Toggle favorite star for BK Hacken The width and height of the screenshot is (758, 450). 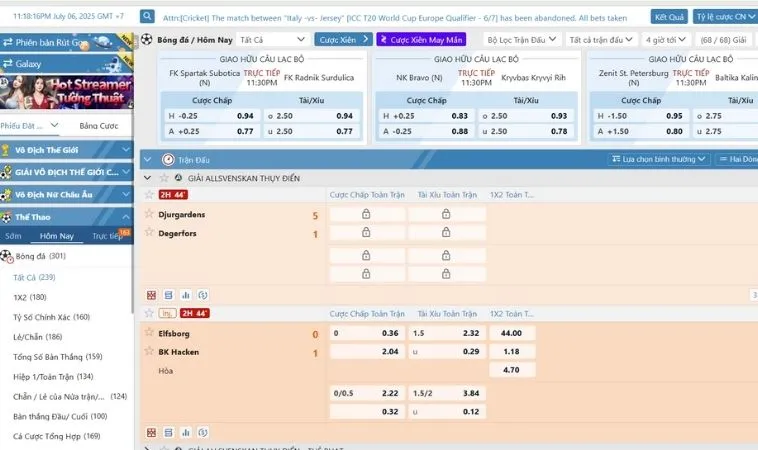(149, 352)
